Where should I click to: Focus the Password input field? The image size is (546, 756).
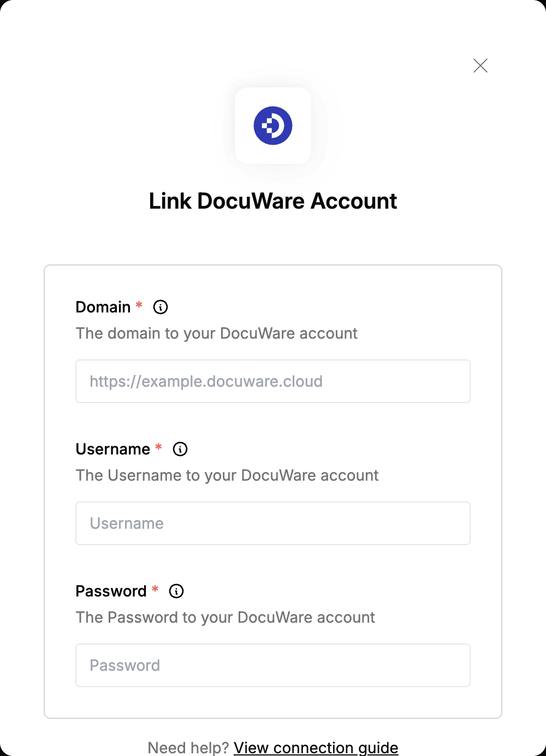coord(273,665)
